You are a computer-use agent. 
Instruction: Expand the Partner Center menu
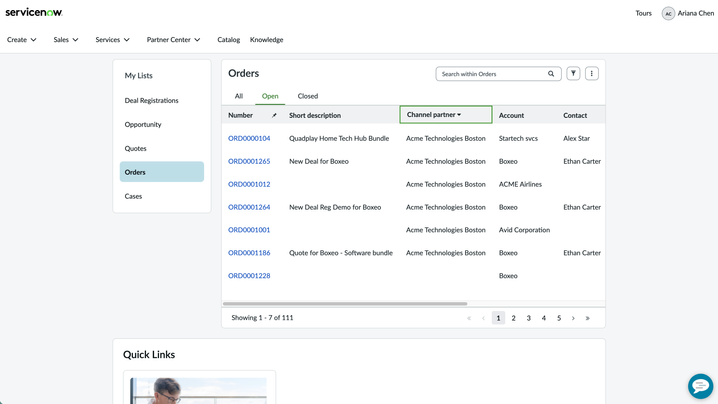point(173,40)
